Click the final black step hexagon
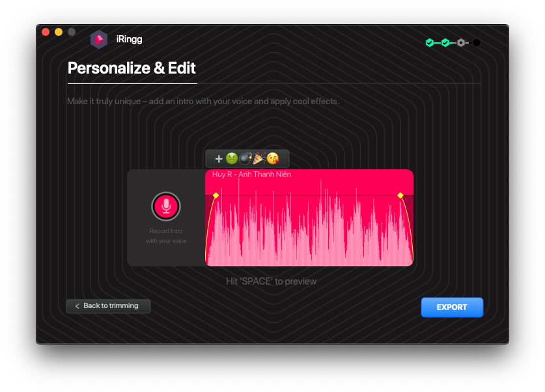545x392 pixels. click(x=477, y=43)
